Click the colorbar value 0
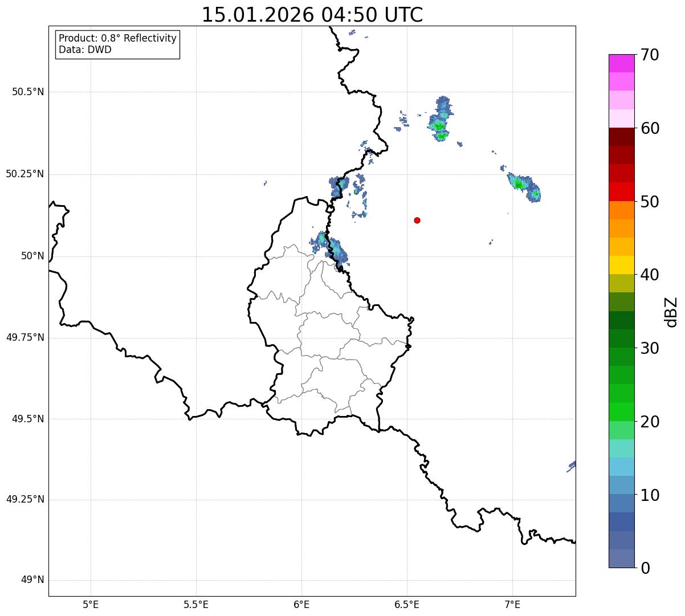 (645, 568)
